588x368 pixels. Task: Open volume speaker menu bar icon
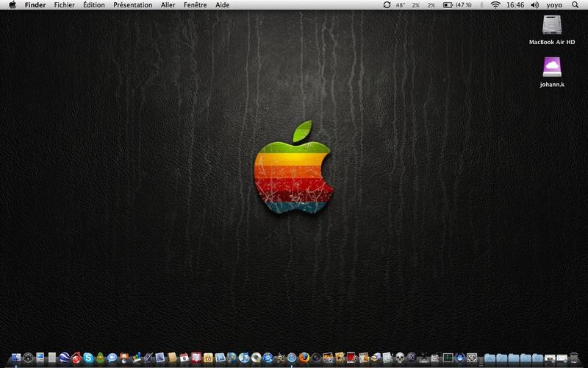tap(535, 5)
